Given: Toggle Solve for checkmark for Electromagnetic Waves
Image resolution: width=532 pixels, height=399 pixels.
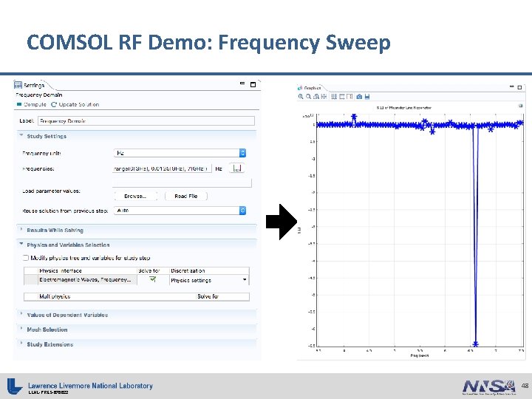Looking at the screenshot, I should [153, 279].
